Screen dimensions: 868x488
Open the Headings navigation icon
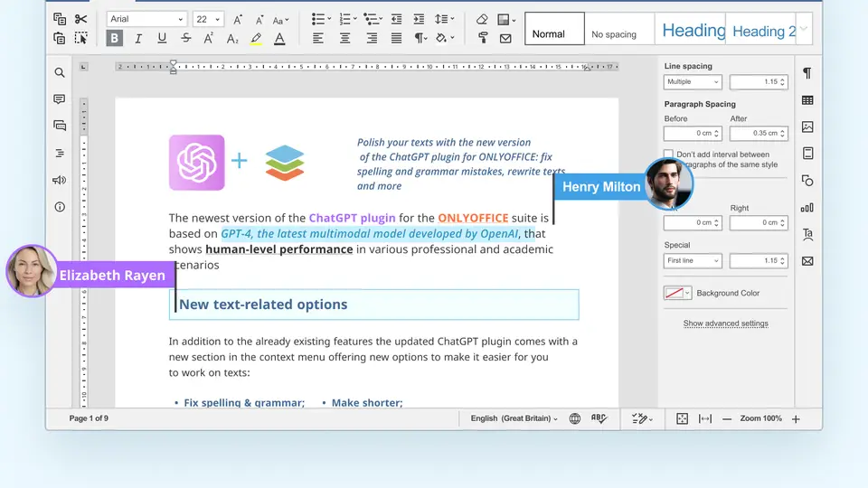click(x=60, y=154)
